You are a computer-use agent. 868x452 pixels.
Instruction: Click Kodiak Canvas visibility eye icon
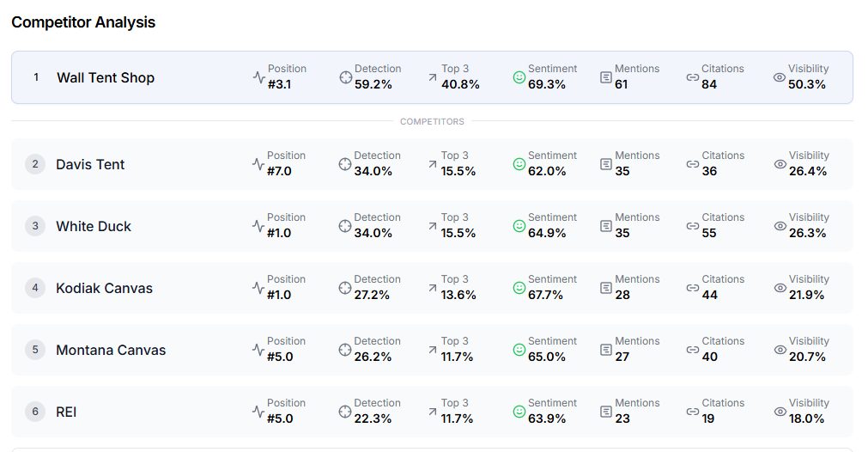pyautogui.click(x=780, y=288)
